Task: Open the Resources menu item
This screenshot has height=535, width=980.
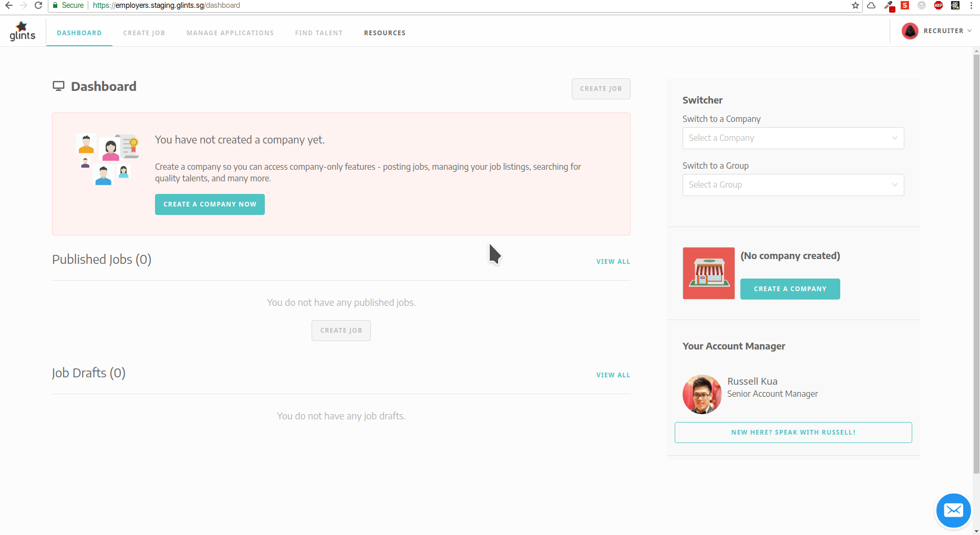Action: [384, 33]
